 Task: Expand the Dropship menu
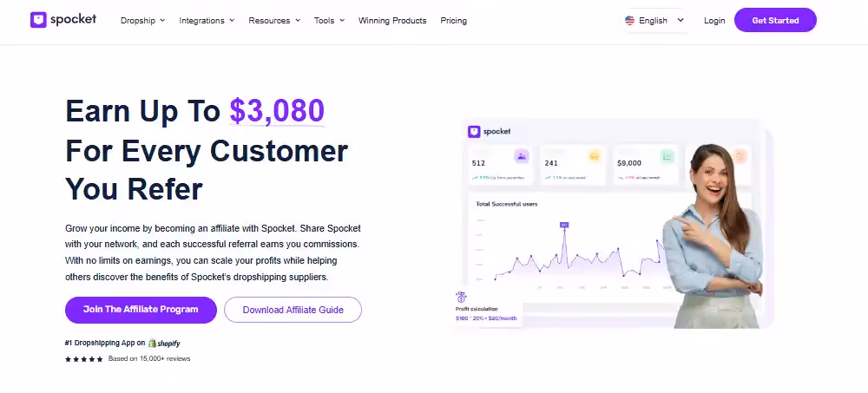tap(143, 21)
